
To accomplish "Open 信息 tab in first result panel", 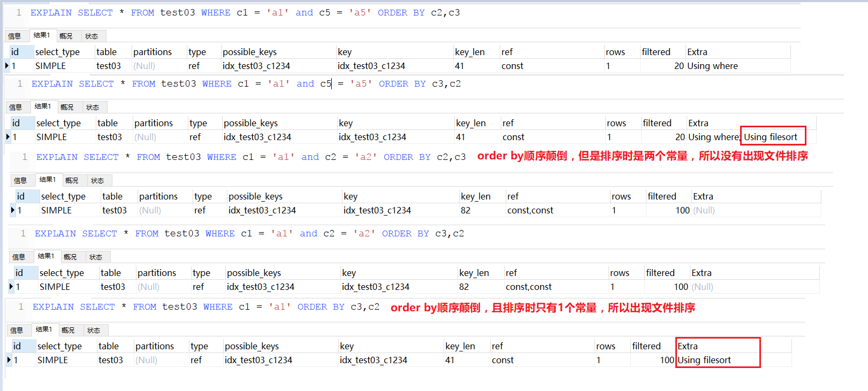I will [14, 36].
